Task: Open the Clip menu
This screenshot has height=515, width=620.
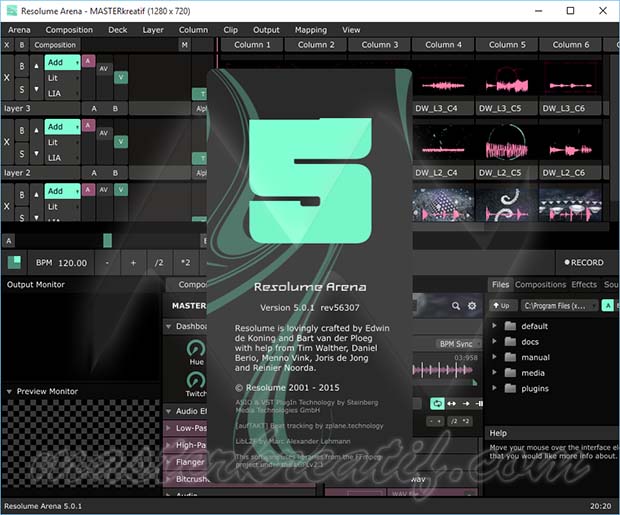Action: click(231, 30)
